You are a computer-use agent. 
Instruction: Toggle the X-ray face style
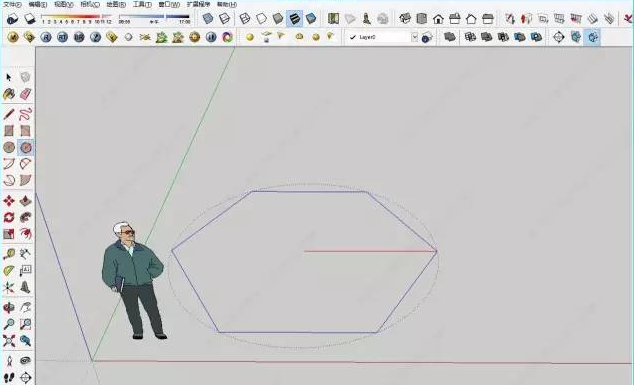(207, 19)
